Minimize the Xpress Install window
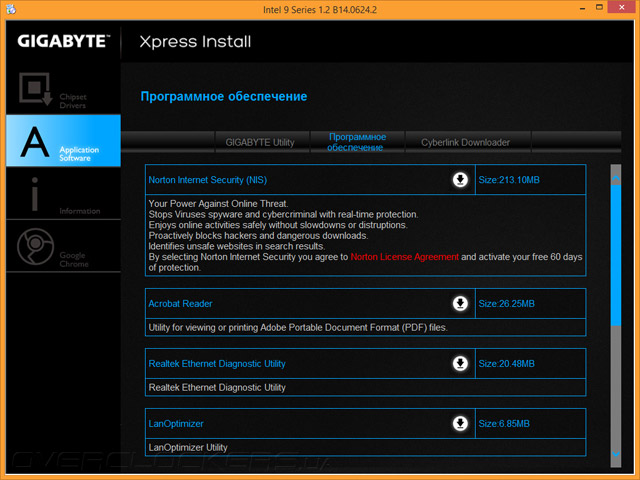Screen dimensions: 640x480 [x=582, y=8]
